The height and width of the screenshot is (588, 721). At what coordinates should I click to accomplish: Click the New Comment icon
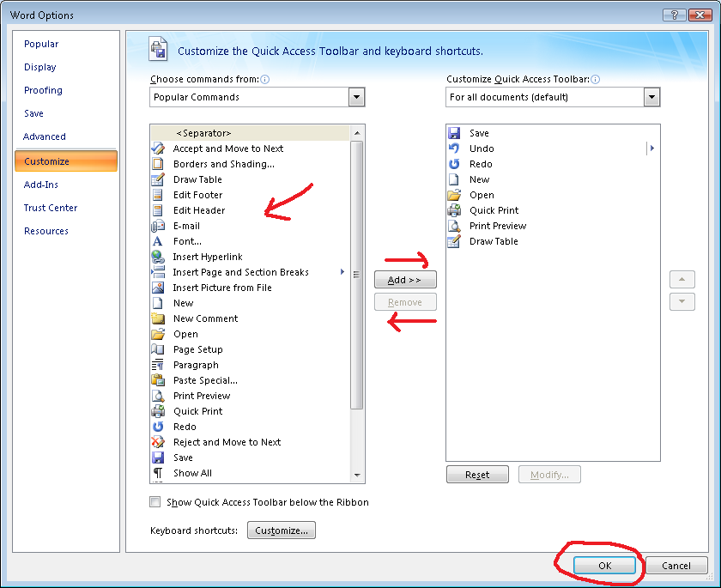(x=158, y=318)
